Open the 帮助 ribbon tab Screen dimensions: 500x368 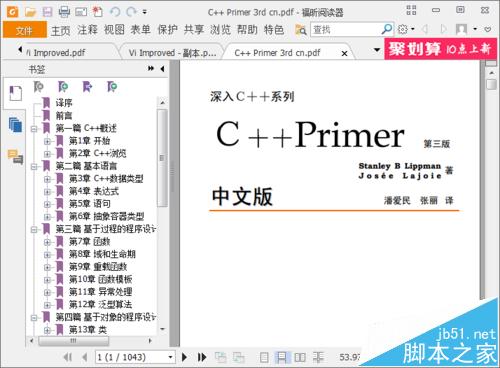(x=247, y=30)
